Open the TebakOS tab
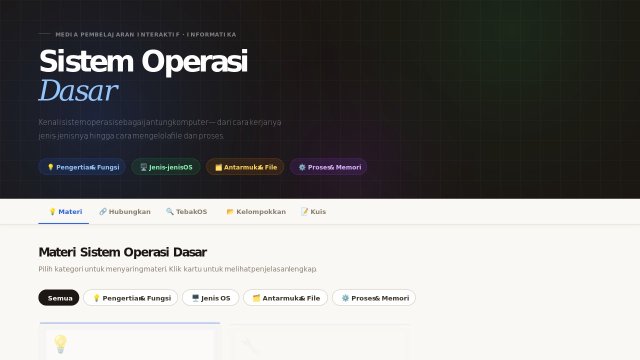Screen dimensions: 640x360 (187, 211)
